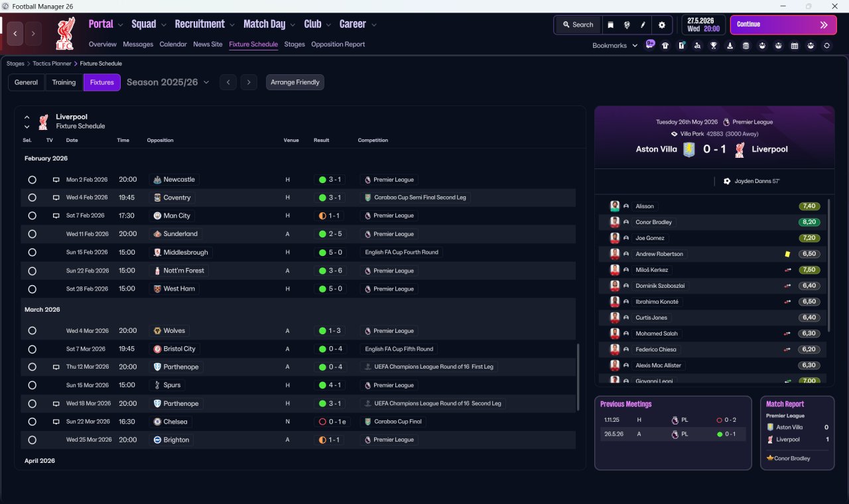Click the scouting magnifier person bookmark icon
Image resolution: width=849 pixels, height=504 pixels.
(x=697, y=46)
